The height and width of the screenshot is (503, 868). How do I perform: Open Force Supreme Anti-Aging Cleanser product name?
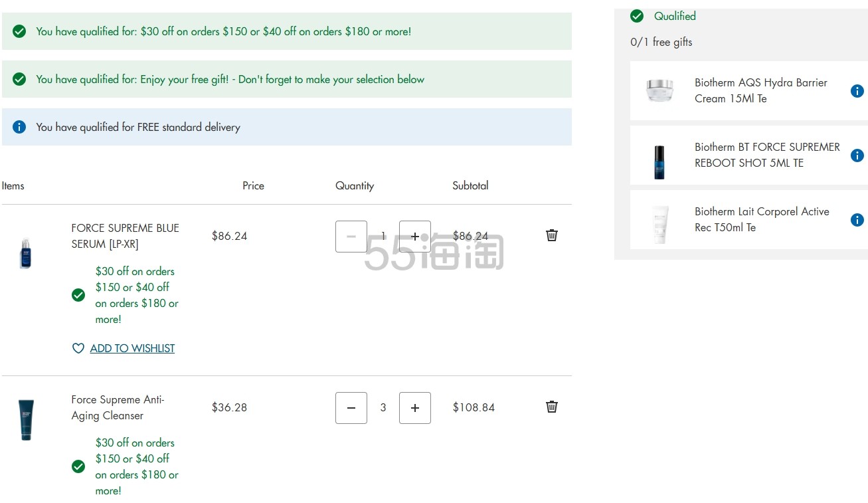pos(118,407)
